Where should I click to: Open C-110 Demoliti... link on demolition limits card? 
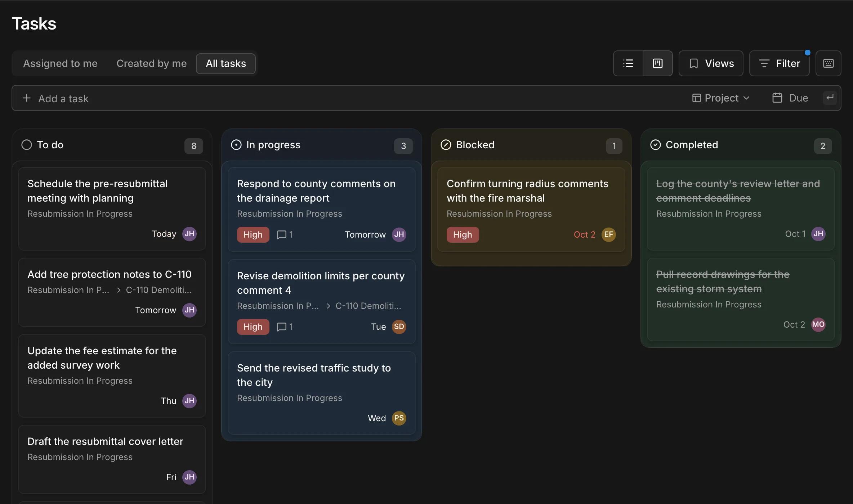[x=369, y=306]
